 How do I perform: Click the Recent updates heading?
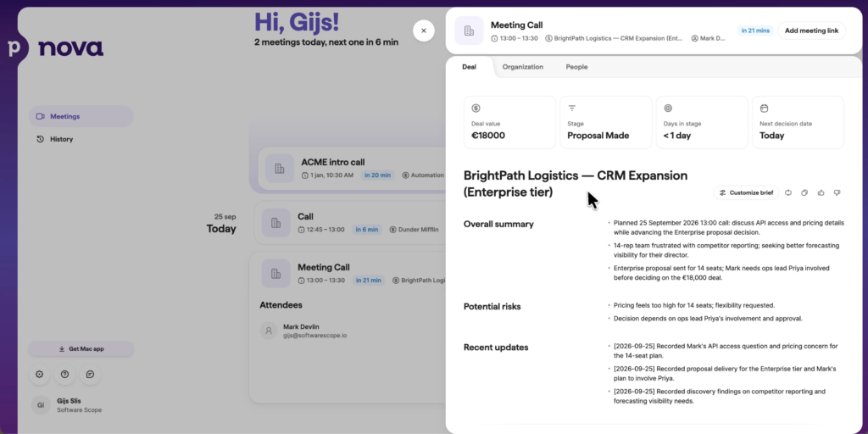point(496,348)
